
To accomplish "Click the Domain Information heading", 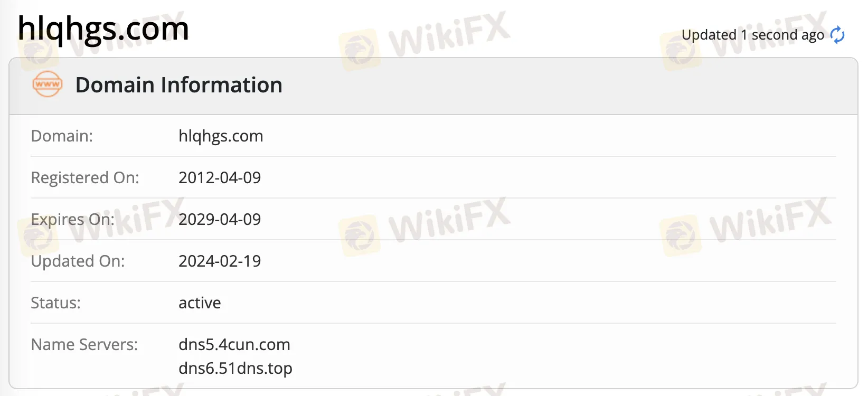I will [179, 85].
